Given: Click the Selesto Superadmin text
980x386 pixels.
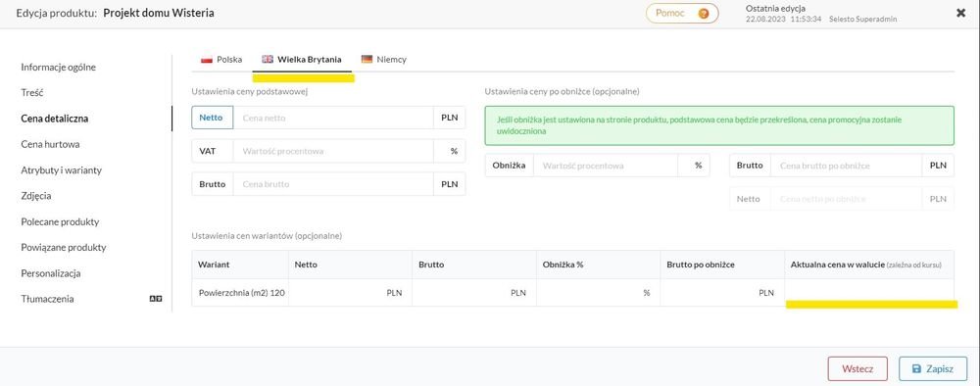Looking at the screenshot, I should pyautogui.click(x=863, y=19).
